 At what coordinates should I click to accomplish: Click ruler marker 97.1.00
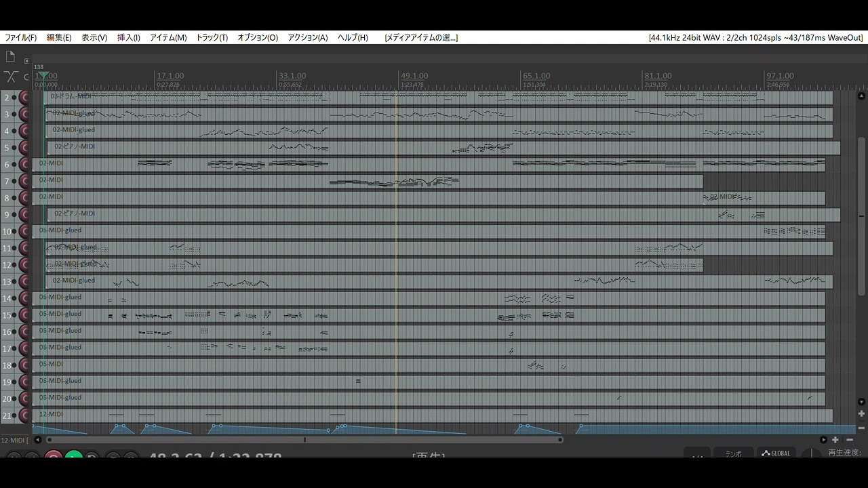779,76
